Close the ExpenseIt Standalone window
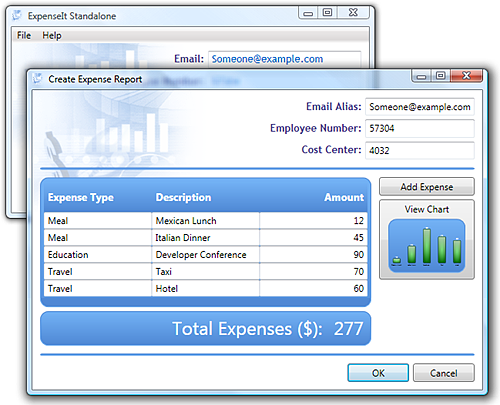The height and width of the screenshot is (405, 500). click(353, 13)
